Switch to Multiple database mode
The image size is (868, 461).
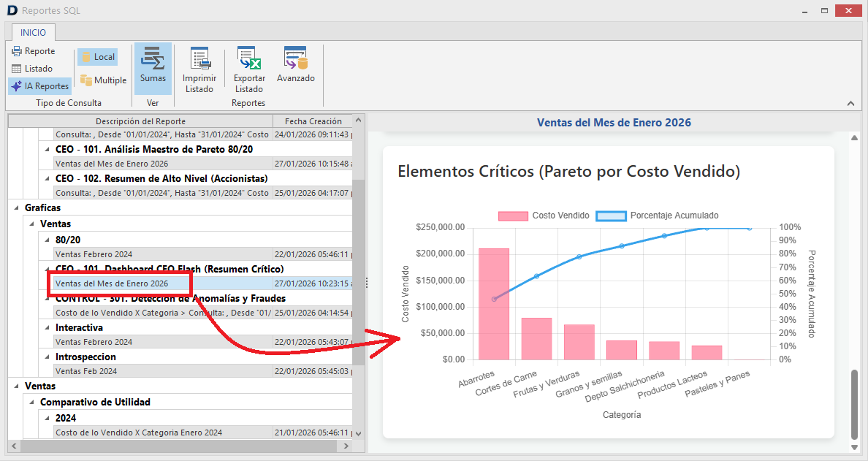[103, 80]
